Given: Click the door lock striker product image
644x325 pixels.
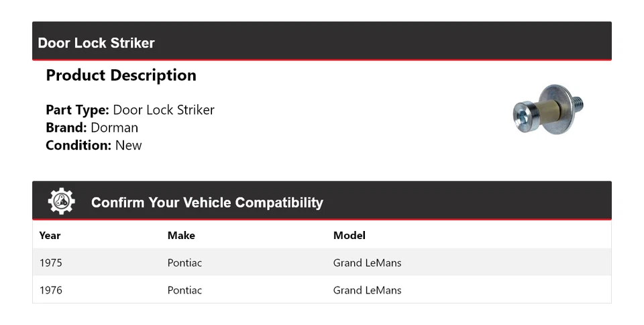Looking at the screenshot, I should tap(547, 109).
